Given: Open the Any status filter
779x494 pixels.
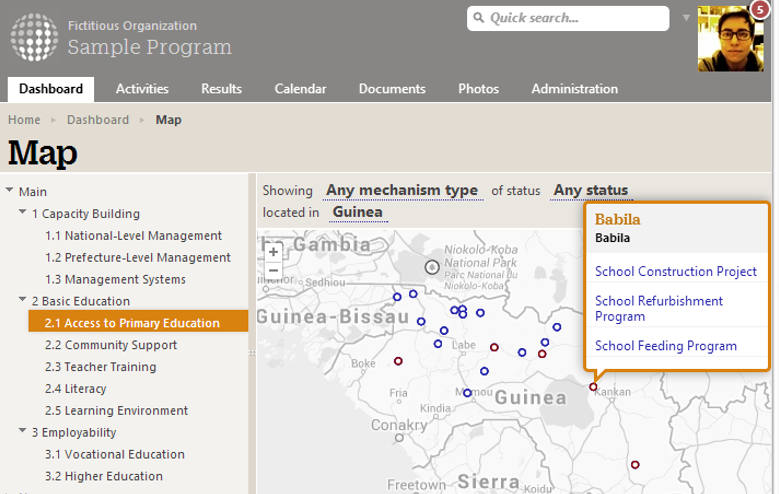Looking at the screenshot, I should [x=591, y=190].
